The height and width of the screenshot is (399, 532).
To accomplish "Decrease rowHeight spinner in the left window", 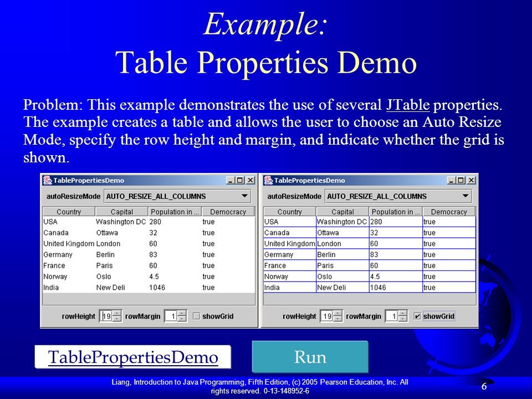I will pyautogui.click(x=117, y=319).
